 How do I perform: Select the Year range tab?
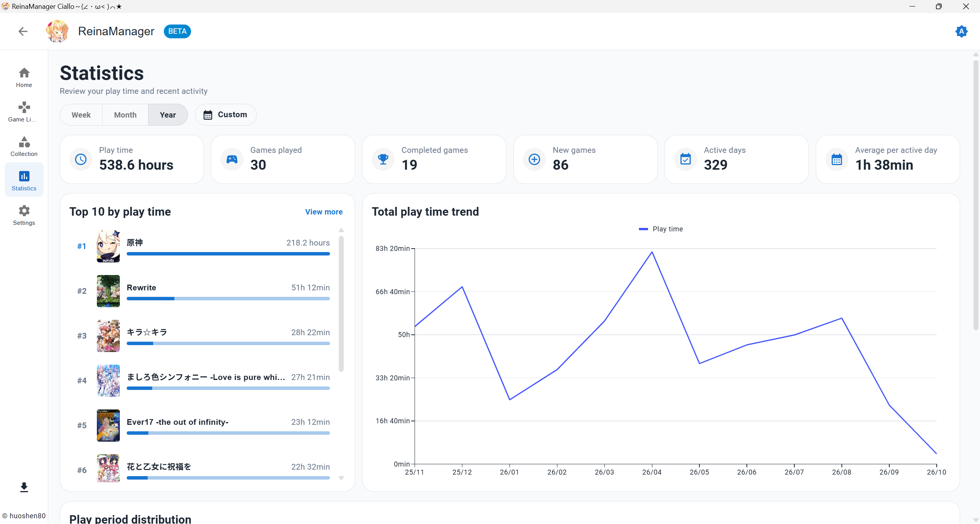(168, 115)
